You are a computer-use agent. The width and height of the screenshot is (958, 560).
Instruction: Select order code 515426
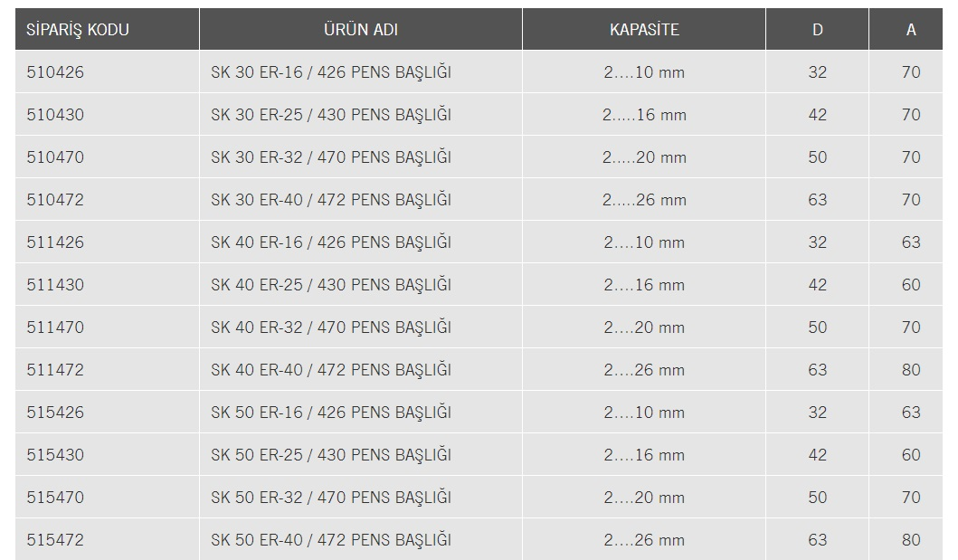pos(55,413)
